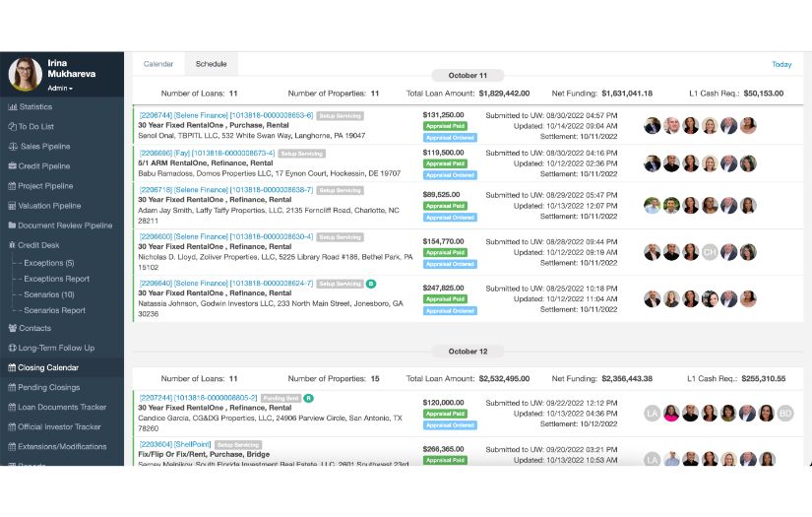
Task: Switch to the Calendar tab
Action: click(157, 64)
